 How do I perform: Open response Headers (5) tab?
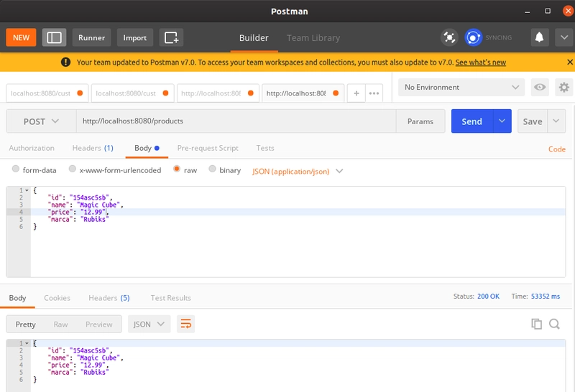(x=109, y=298)
